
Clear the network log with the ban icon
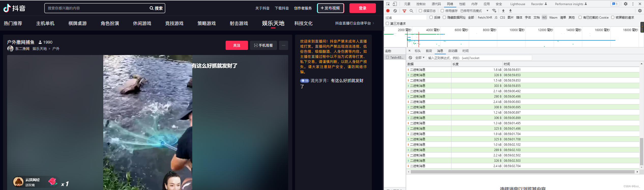pos(395,11)
